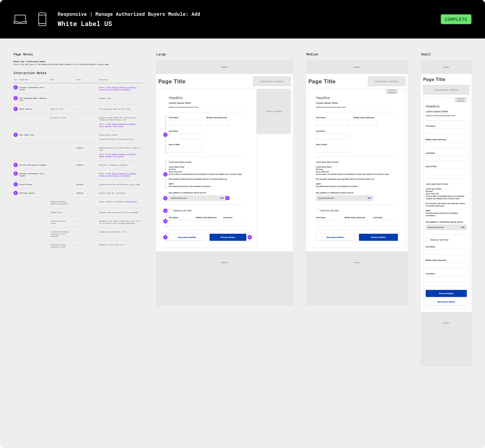Click Secondary Button in Small layout
The height and width of the screenshot is (448, 485).
coord(446,302)
